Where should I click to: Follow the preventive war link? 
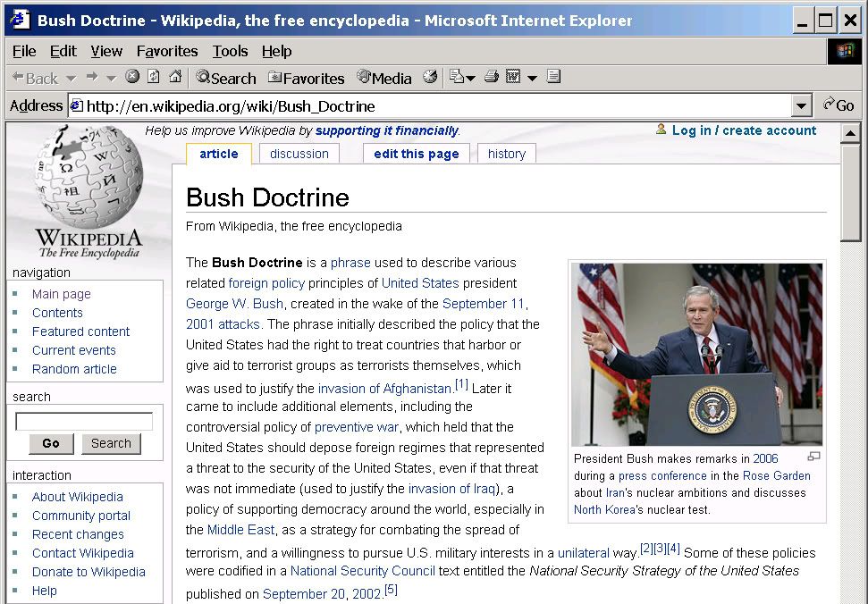pyautogui.click(x=356, y=427)
